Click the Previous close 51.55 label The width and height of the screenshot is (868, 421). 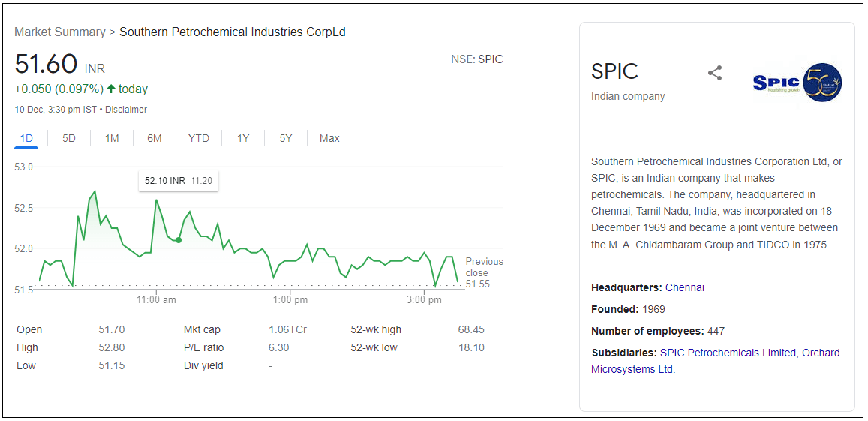pos(485,272)
